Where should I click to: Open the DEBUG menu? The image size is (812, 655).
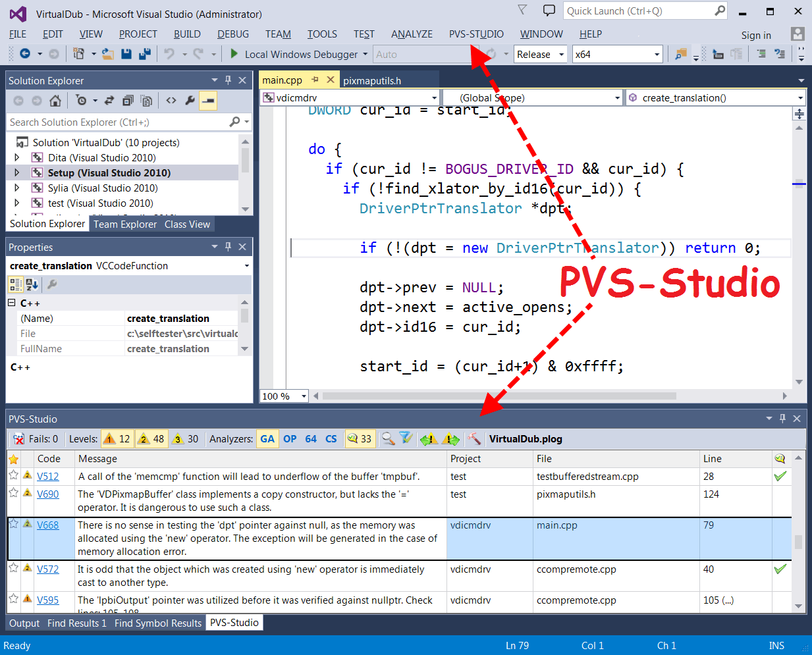pos(233,34)
